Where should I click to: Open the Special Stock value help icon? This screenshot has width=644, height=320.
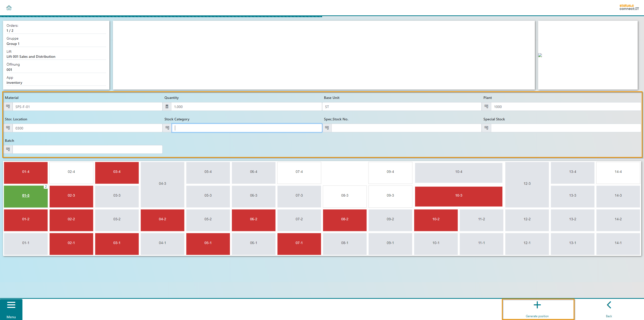[486, 128]
